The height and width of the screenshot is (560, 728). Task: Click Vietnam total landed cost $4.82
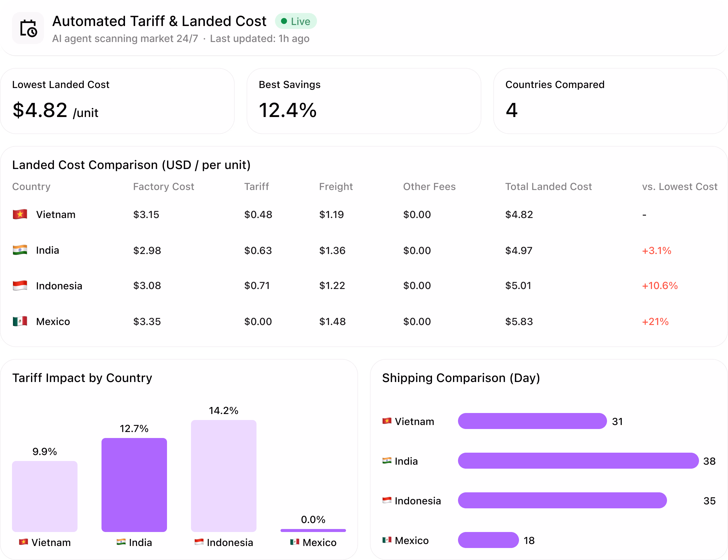coord(519,214)
